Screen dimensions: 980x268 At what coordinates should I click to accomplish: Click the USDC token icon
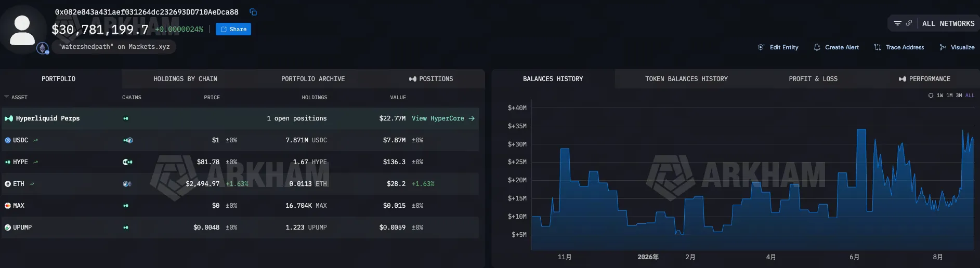tap(8, 140)
